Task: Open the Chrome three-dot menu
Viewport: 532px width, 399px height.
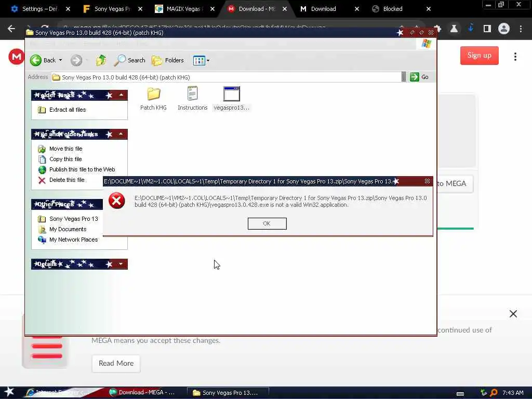Action: 521,29
